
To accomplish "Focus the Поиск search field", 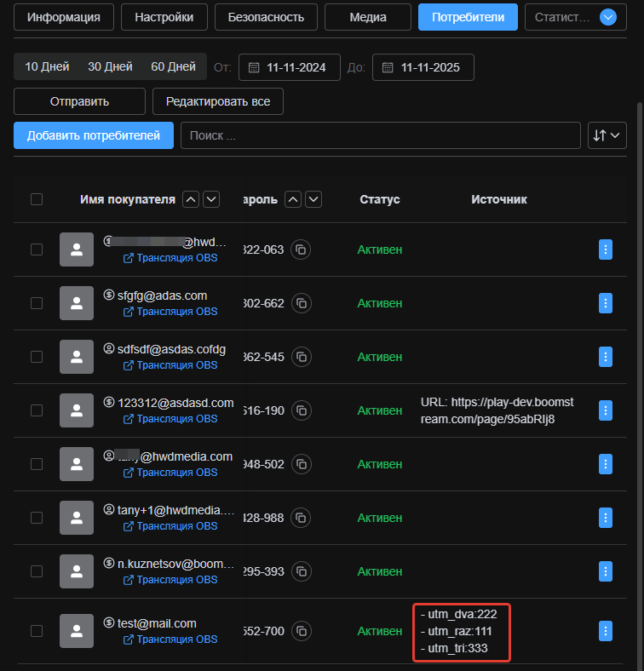I will (381, 135).
